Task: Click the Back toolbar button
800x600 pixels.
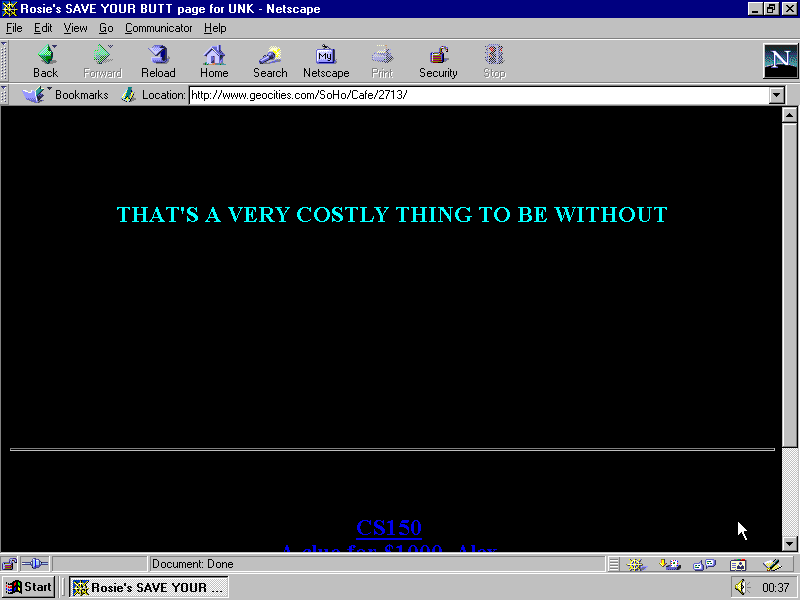Action: [45, 61]
